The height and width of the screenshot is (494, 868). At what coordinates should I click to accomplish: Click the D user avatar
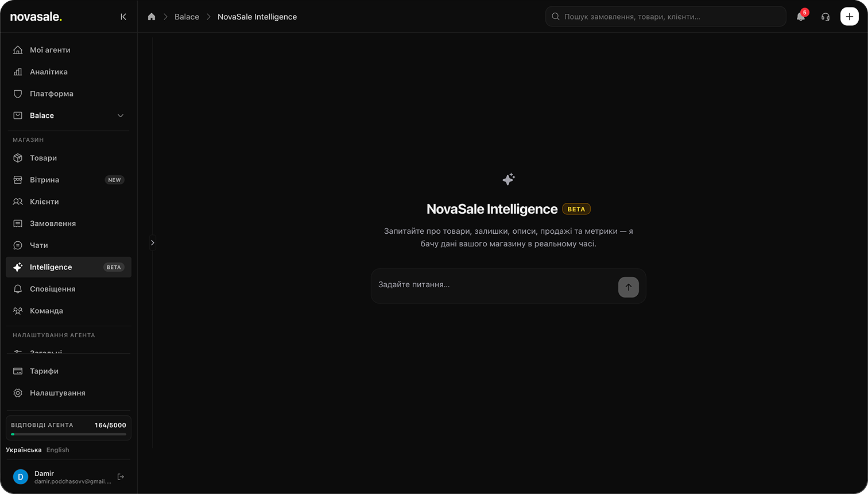pos(21,477)
